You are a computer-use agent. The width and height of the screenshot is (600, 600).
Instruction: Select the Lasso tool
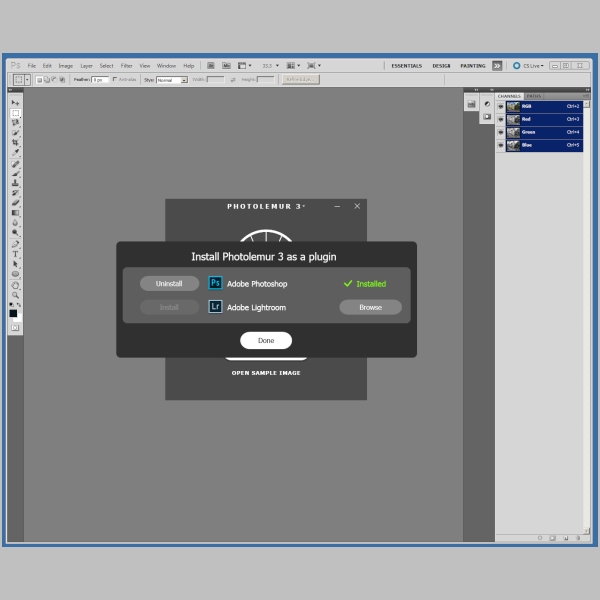pyautogui.click(x=15, y=123)
